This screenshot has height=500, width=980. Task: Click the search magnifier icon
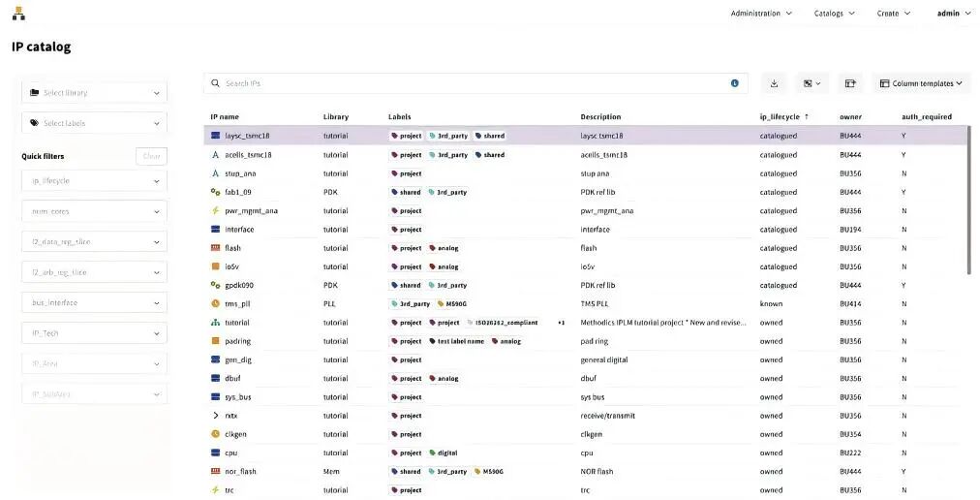pos(216,83)
